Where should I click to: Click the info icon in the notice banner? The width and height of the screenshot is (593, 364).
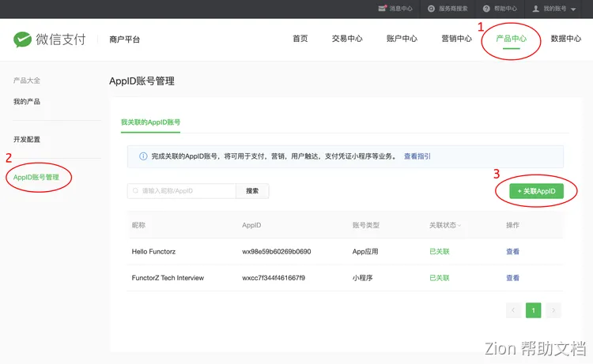pos(143,156)
